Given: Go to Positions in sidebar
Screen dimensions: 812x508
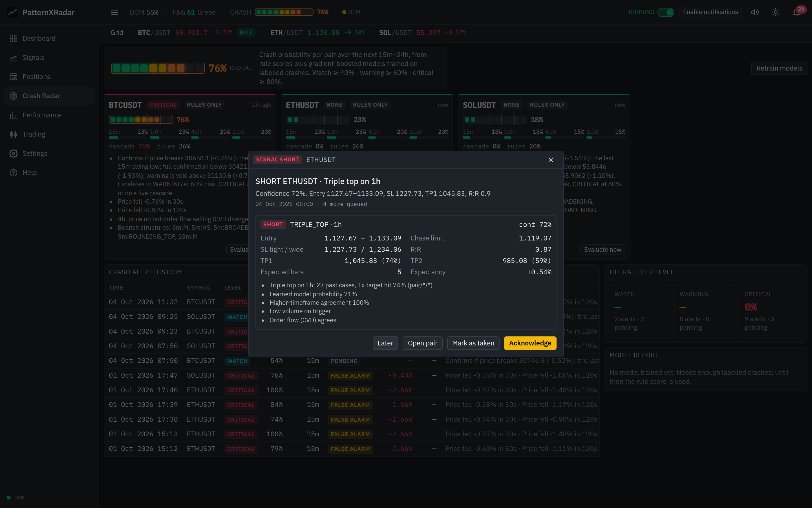Looking at the screenshot, I should point(50,76).
